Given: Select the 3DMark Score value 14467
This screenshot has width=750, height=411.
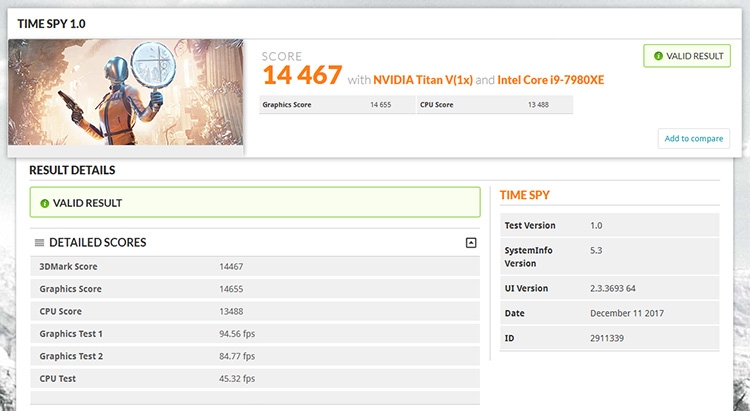Looking at the screenshot, I should point(231,267).
